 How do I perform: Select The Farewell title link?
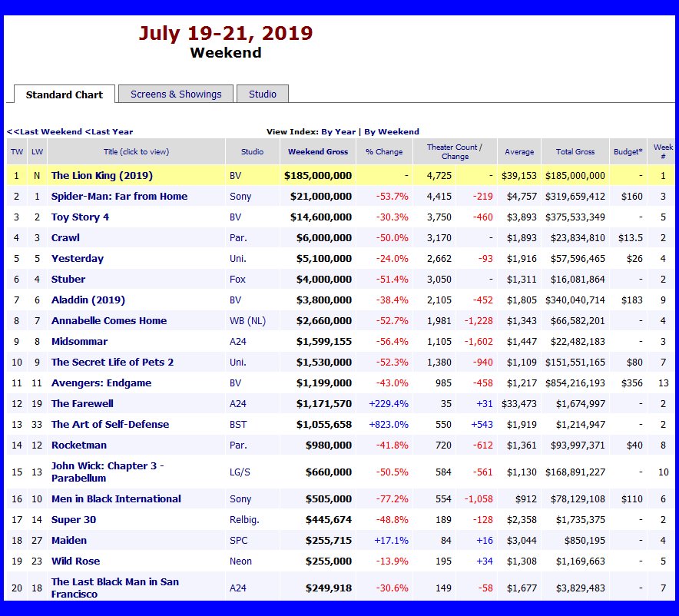(83, 403)
